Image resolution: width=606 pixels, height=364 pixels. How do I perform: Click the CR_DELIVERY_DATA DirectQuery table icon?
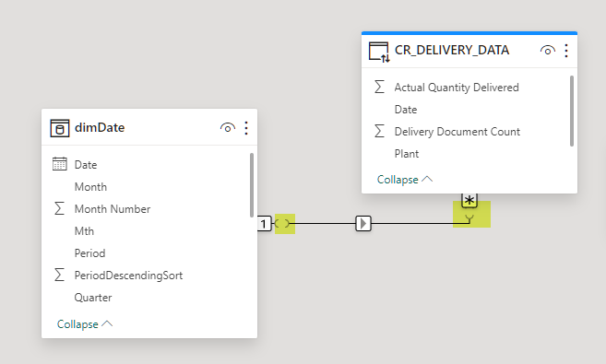(379, 53)
